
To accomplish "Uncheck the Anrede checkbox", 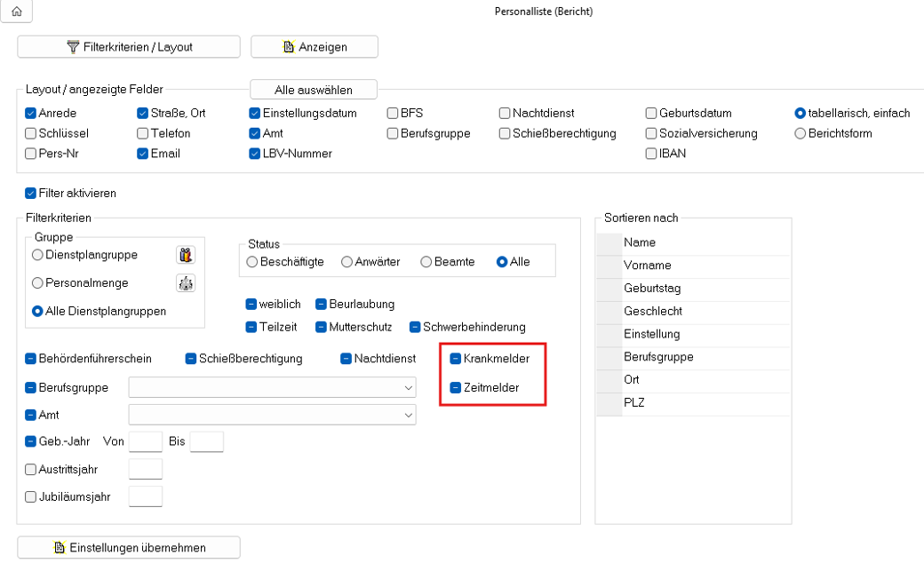I will pos(30,113).
